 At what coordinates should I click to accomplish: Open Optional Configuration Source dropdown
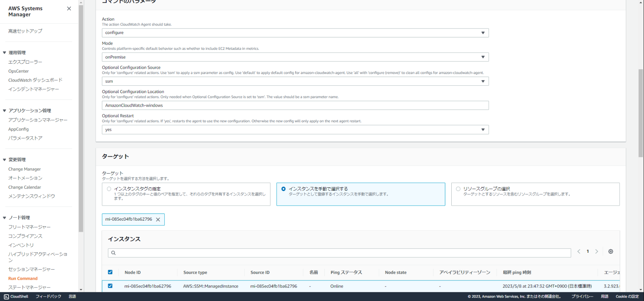click(x=295, y=81)
